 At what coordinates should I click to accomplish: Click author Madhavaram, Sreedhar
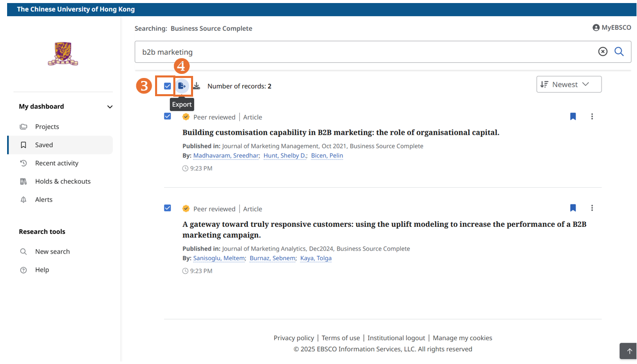click(226, 155)
